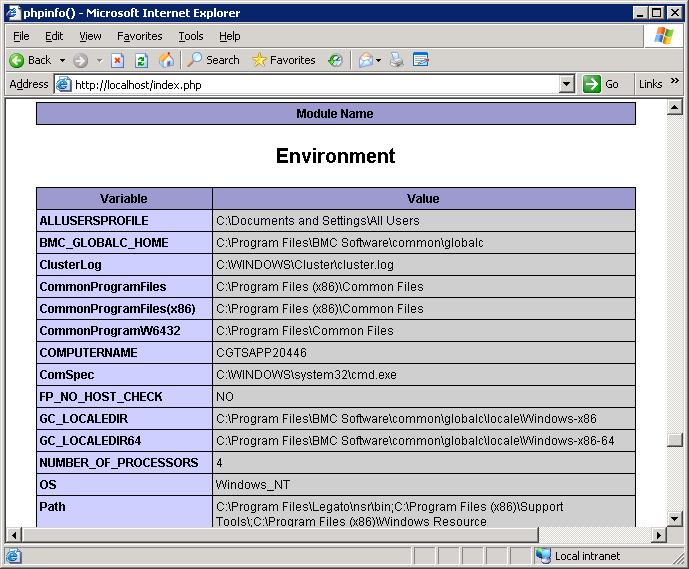Open the Favorites star button
Image resolution: width=689 pixels, height=569 pixels.
point(283,60)
